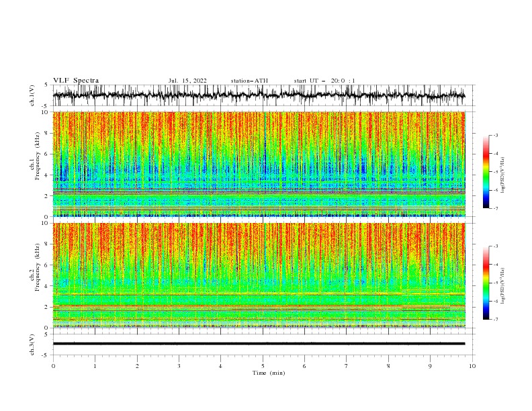532x411 pixels.
Task: Click the ch.3 flat waveform trace
Action: 259,344
